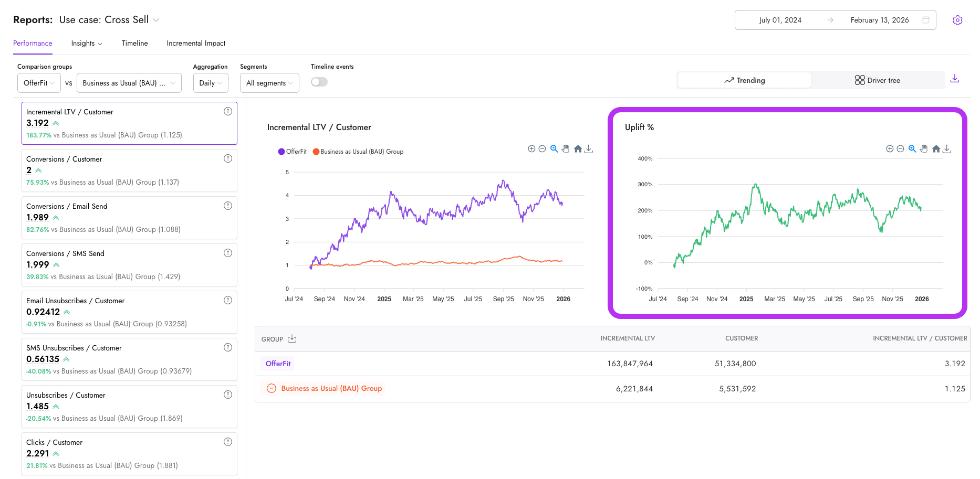Open the July 01, 2024 start date picker
This screenshot has height=479, width=980.
coord(781,19)
